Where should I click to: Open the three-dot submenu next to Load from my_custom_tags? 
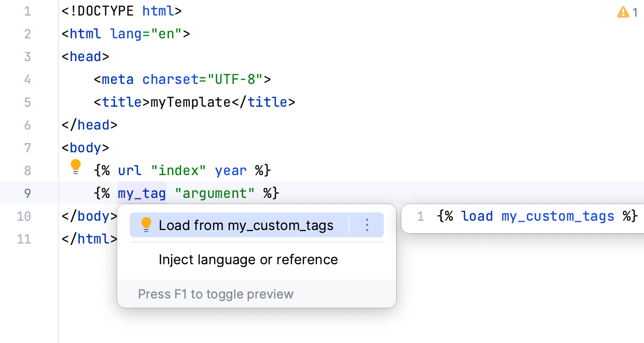[367, 225]
